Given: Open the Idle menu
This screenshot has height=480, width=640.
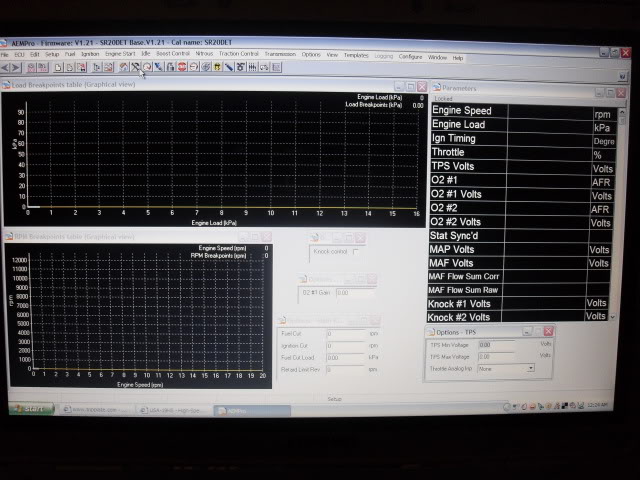Looking at the screenshot, I should (x=146, y=53).
